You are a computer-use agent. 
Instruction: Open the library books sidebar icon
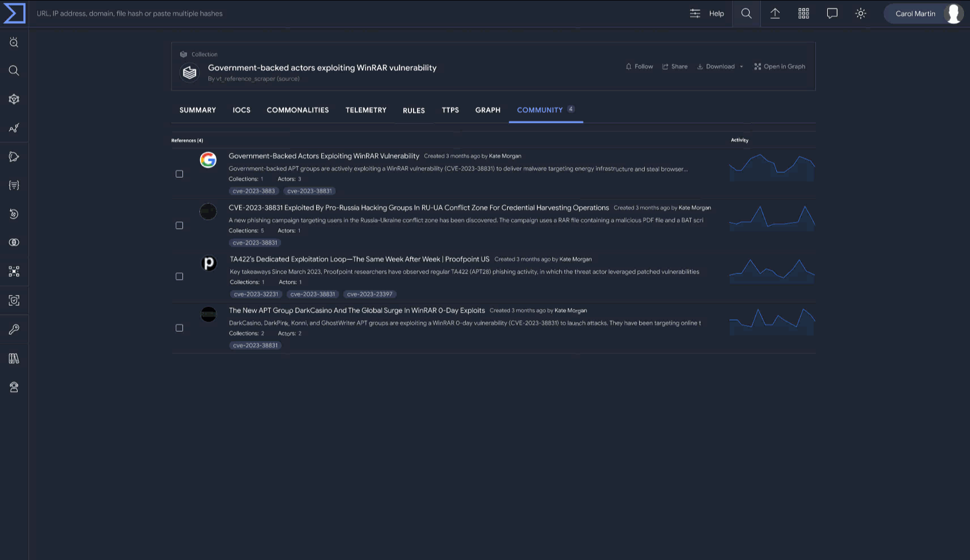pos(14,358)
